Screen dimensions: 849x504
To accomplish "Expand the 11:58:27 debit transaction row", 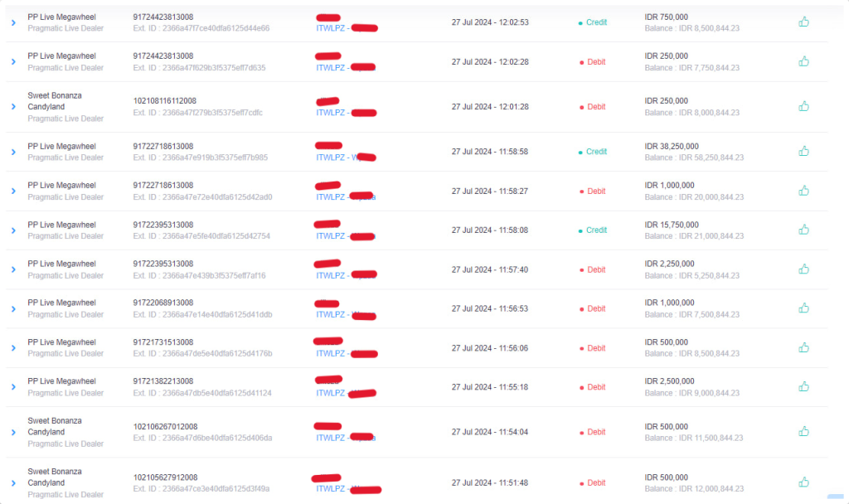I will [x=13, y=191].
